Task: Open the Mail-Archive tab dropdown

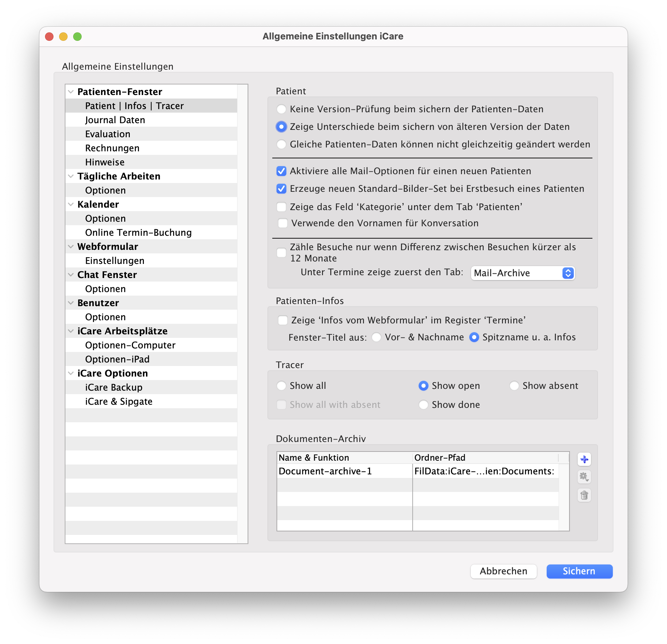Action: [x=523, y=273]
